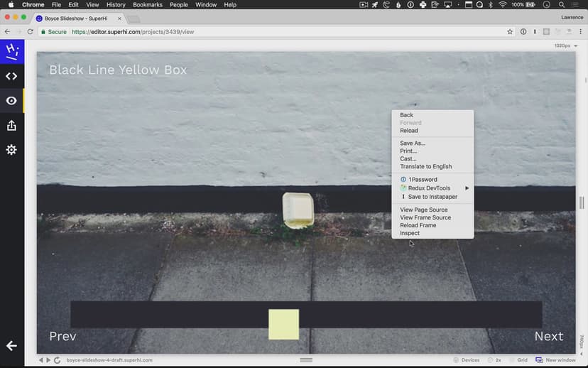Click the share/export icon in sidebar
This screenshot has height=368, width=588.
(11, 126)
